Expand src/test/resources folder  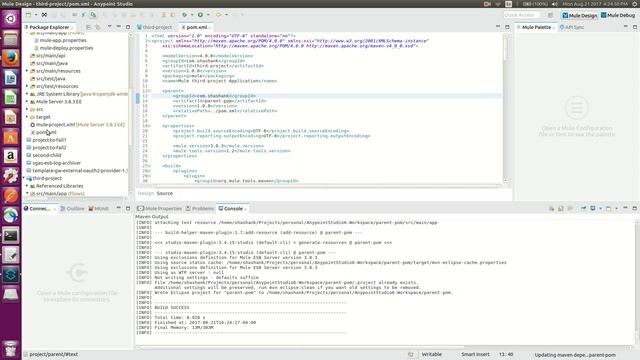[27, 86]
